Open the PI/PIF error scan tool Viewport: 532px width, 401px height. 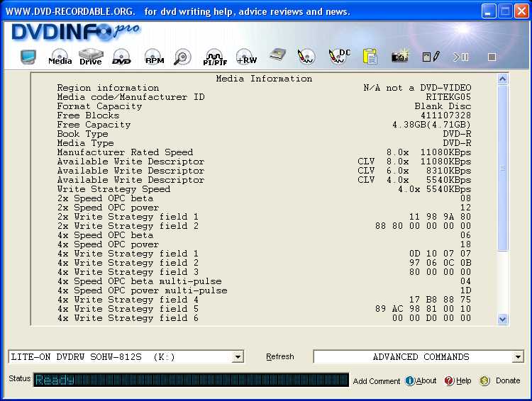[x=215, y=57]
